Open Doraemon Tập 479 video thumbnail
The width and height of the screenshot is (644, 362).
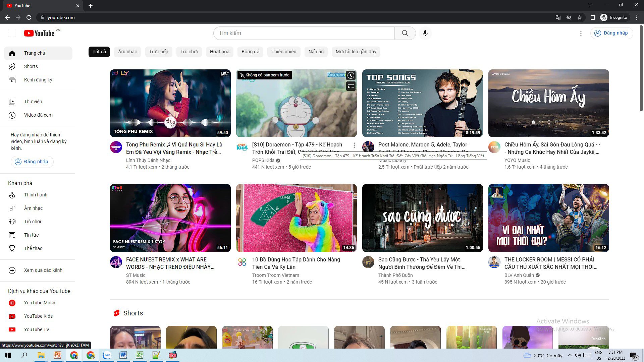pos(297,103)
